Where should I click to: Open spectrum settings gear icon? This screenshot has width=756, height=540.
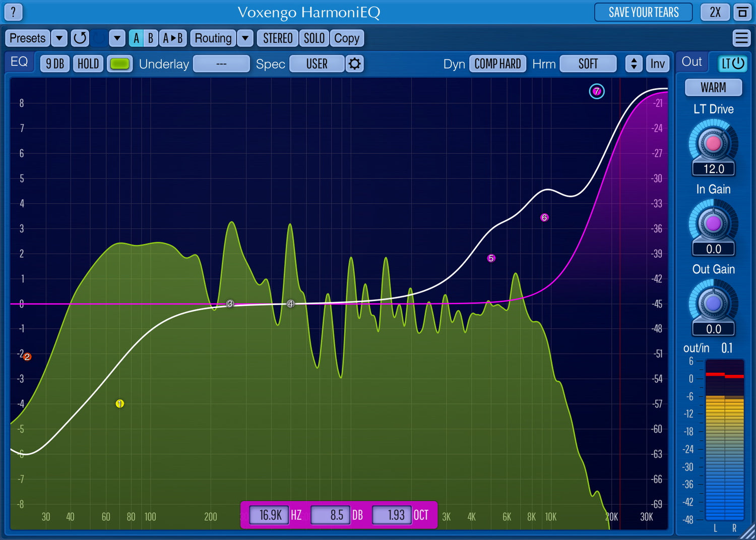point(355,64)
